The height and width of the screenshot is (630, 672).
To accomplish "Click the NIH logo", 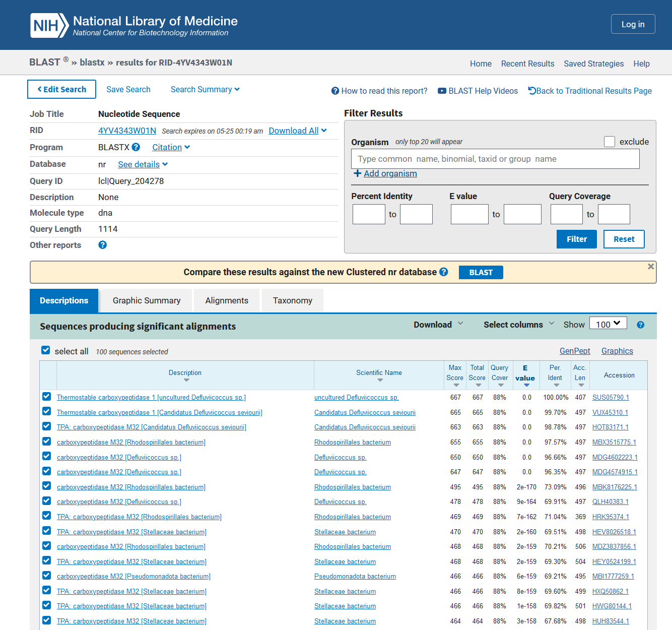I will click(49, 25).
